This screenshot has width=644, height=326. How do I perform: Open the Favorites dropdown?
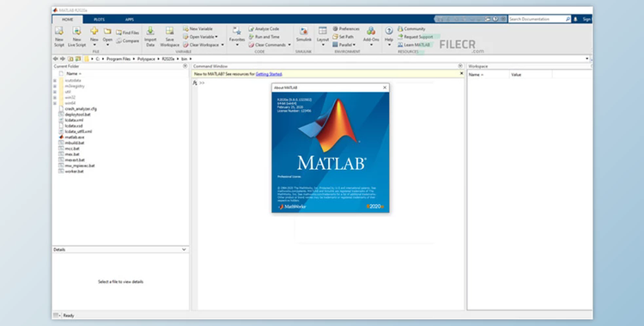coord(237,36)
